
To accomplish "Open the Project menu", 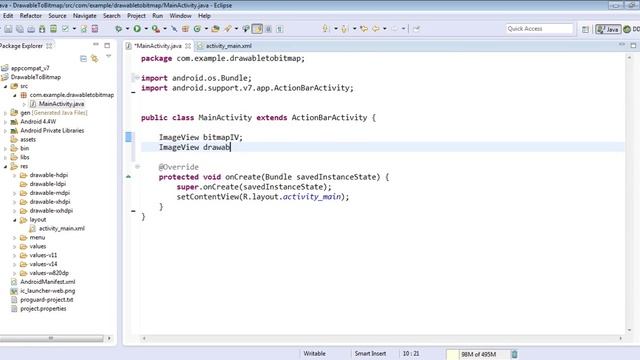I will (136, 16).
